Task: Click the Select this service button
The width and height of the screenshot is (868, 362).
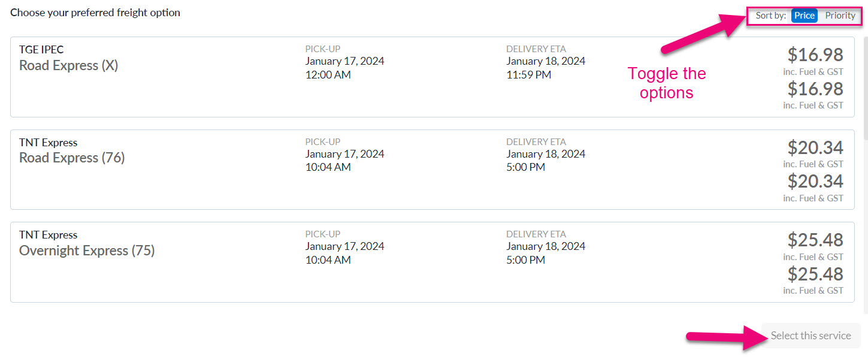Action: pos(810,336)
